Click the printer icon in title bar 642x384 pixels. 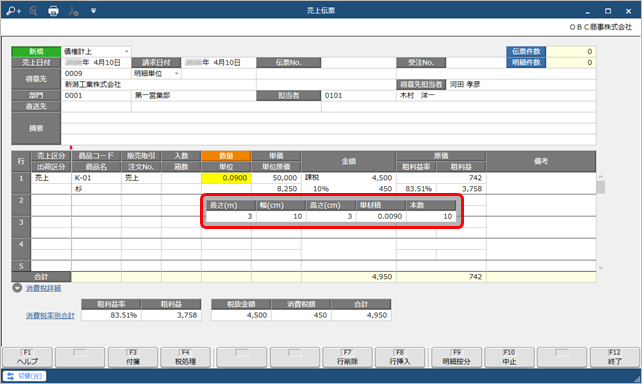click(x=53, y=11)
